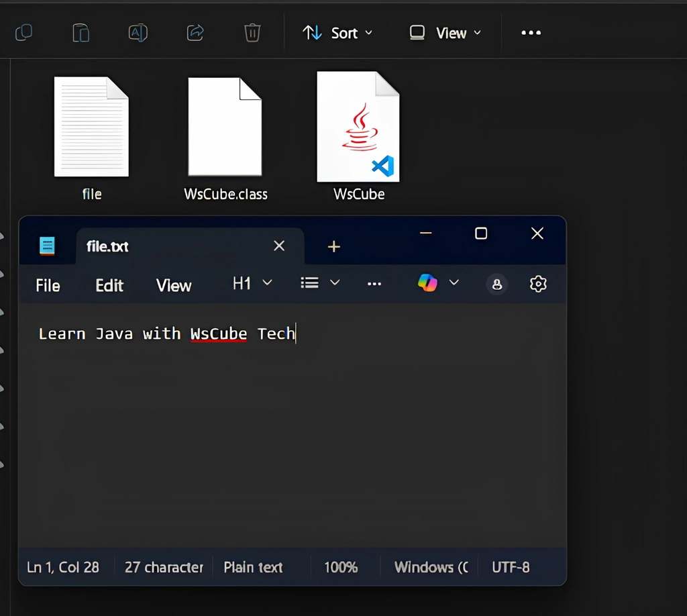Click the Copilot icon in Notepad
This screenshot has height=616, width=687.
click(427, 283)
